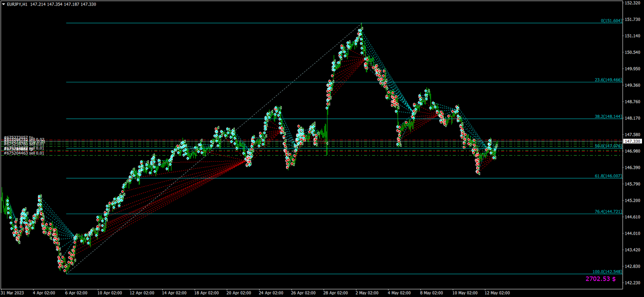Viewport: 644px width, 297px height.
Task: Click the triangle beside the EURJPY,H1 title
Action: pyautogui.click(x=3, y=4)
